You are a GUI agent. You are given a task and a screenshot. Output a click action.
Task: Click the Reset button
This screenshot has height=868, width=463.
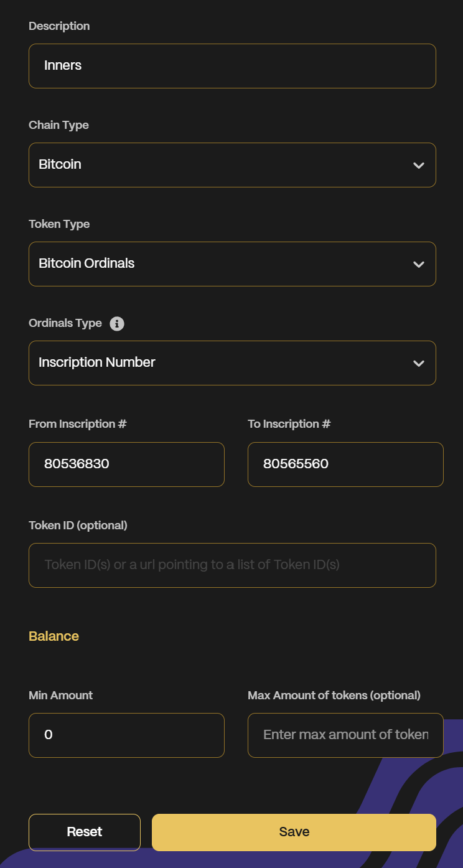coord(85,832)
